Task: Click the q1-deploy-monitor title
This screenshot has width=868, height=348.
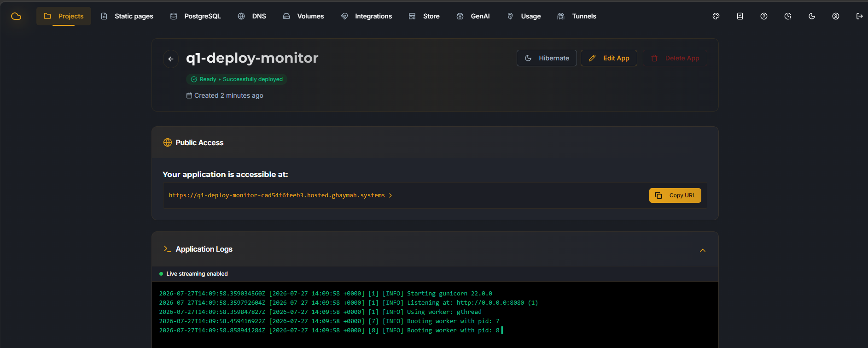Action: coord(252,58)
